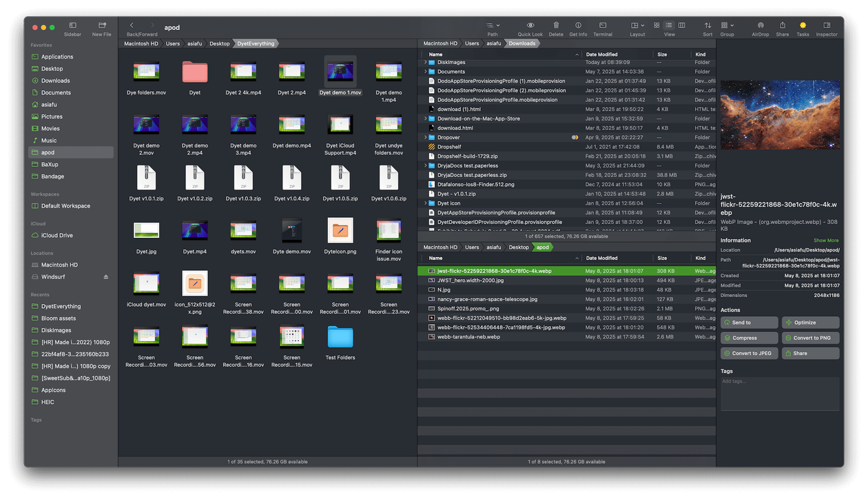Expand the Documents folder in Downloads list

(426, 72)
